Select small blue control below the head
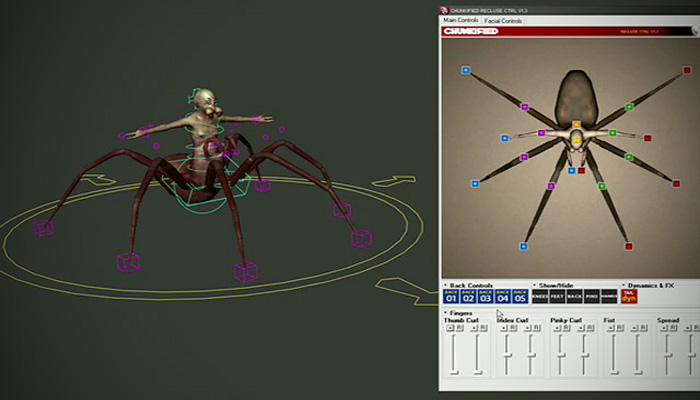700x400 pixels. click(571, 171)
